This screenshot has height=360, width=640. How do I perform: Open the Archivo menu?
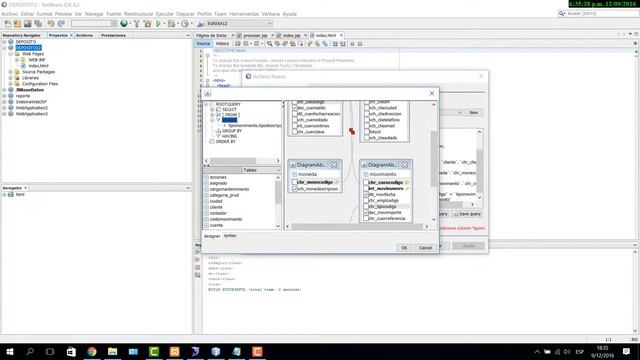(x=9, y=14)
